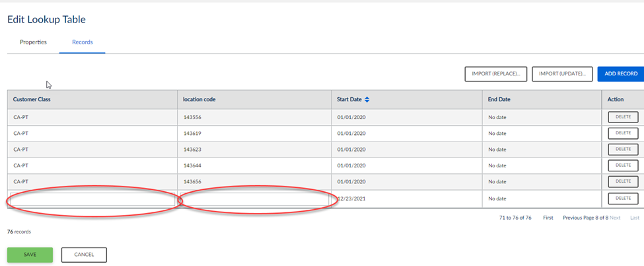Delete the record with location code 143656
Screen dimensions: 644x266
(x=623, y=181)
